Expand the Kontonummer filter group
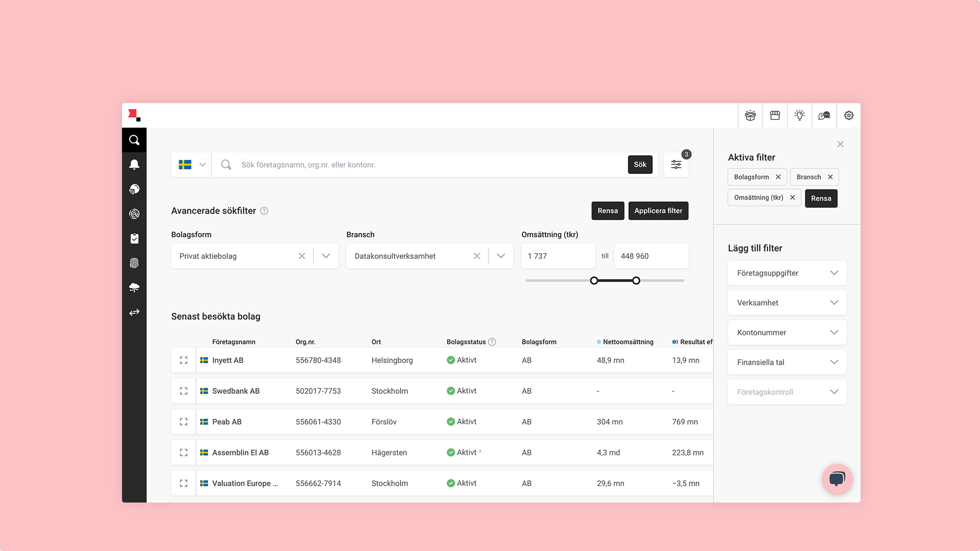This screenshot has width=980, height=551. click(787, 333)
